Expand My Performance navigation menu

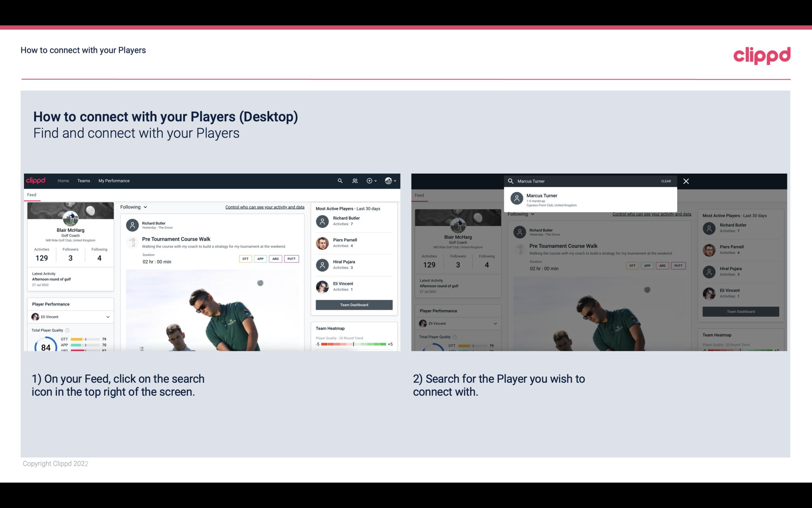[113, 180]
